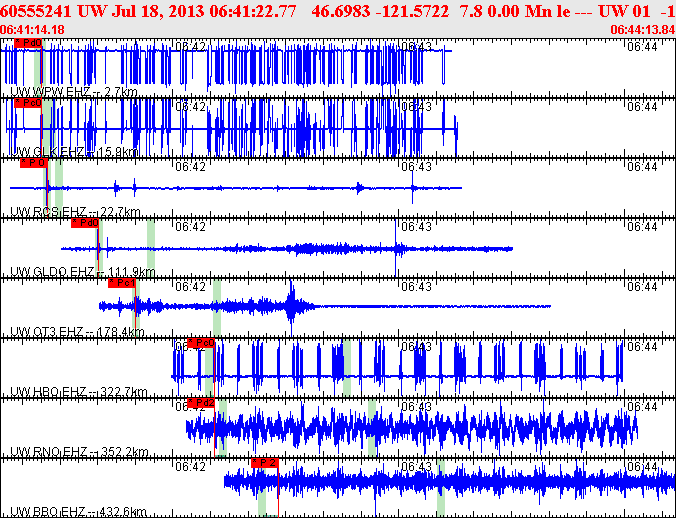The height and width of the screenshot is (518, 676).
Task: Click the 06:43 tick label on GLDO trace
Action: click(x=416, y=227)
